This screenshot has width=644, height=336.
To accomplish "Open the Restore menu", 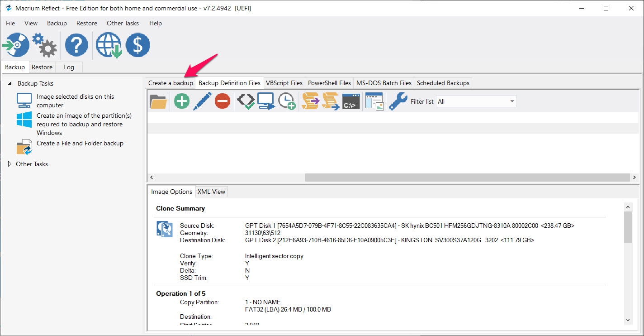I will point(87,23).
